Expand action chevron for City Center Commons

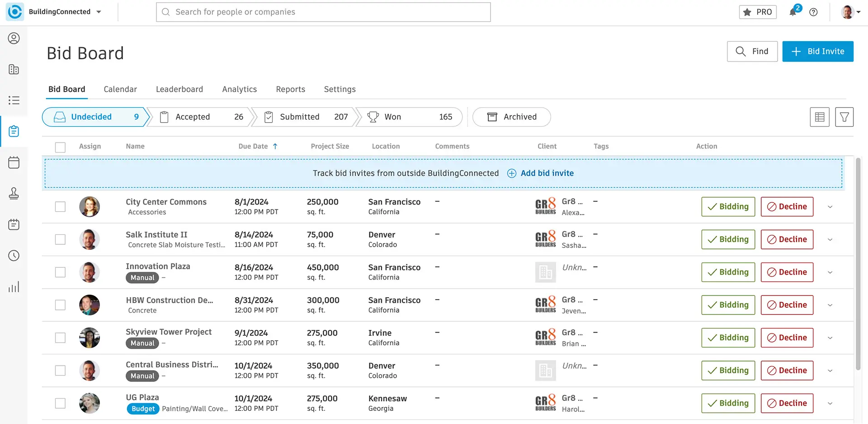pos(830,207)
